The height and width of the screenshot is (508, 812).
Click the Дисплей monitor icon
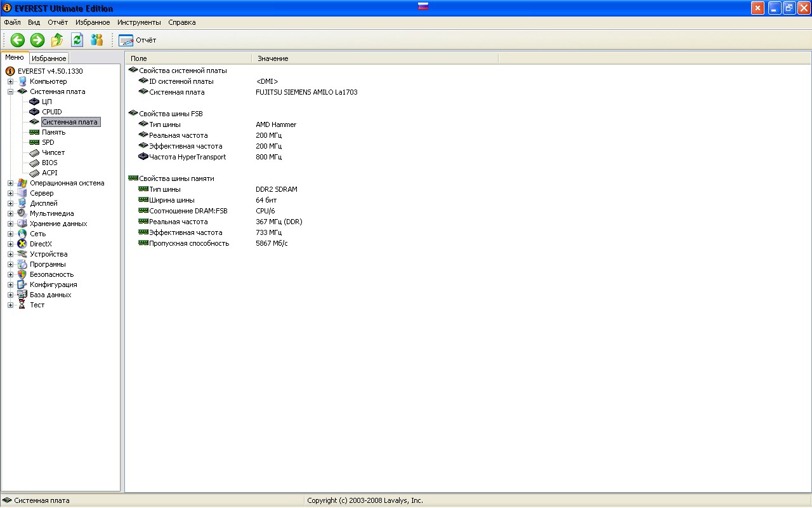tap(22, 203)
